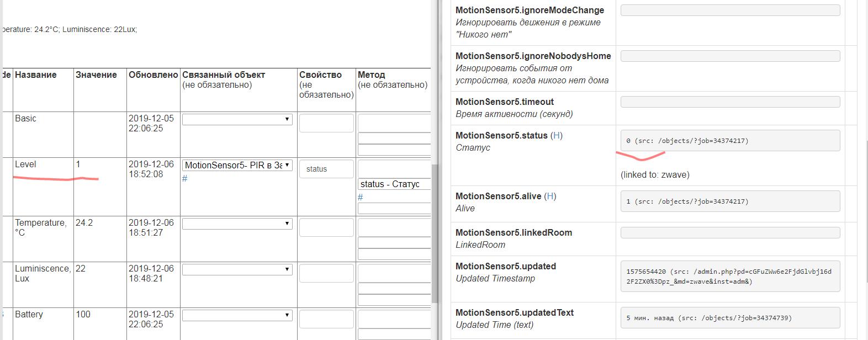
Task: Click the 'status - Статус' method field
Action: click(x=394, y=184)
